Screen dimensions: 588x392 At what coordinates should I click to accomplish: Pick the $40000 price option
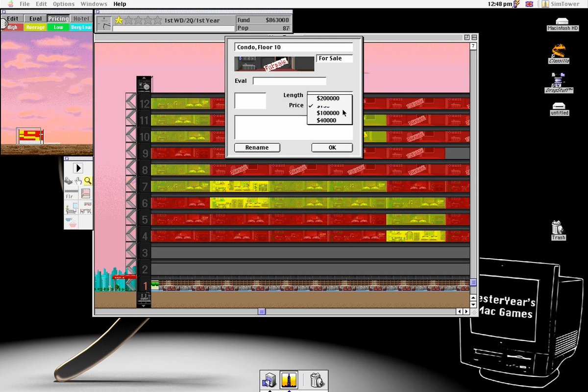(329, 120)
